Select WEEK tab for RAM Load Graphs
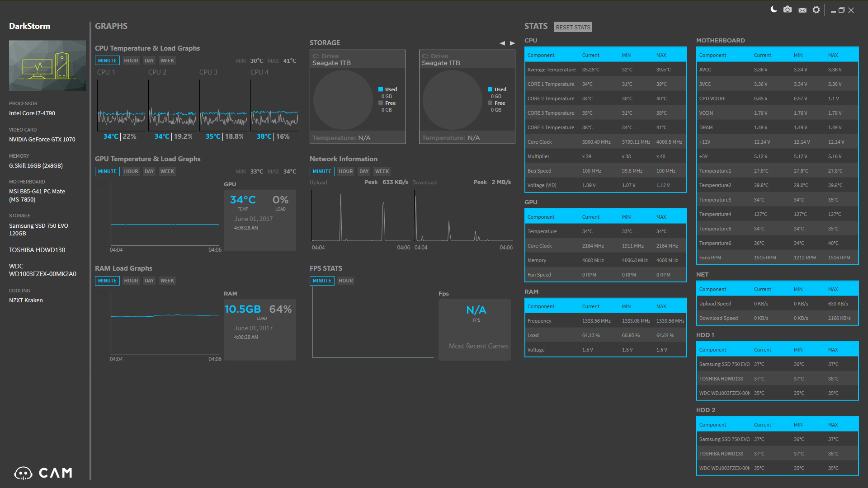 point(167,281)
